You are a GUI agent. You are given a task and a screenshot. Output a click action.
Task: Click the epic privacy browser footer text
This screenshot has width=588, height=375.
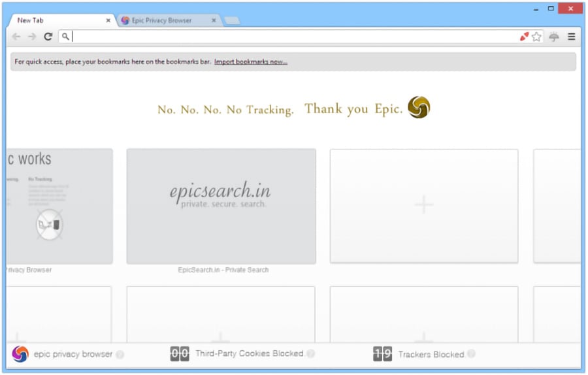coord(73,354)
